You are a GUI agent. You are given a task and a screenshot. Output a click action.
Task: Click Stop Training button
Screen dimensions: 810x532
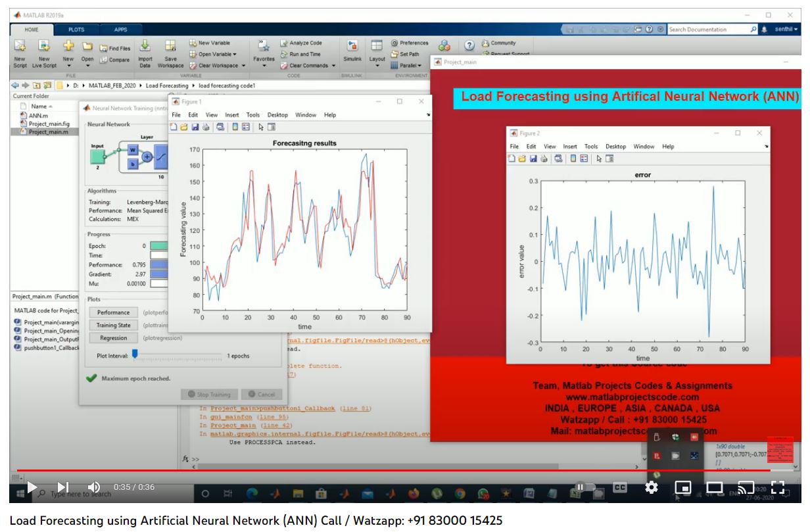tap(208, 395)
